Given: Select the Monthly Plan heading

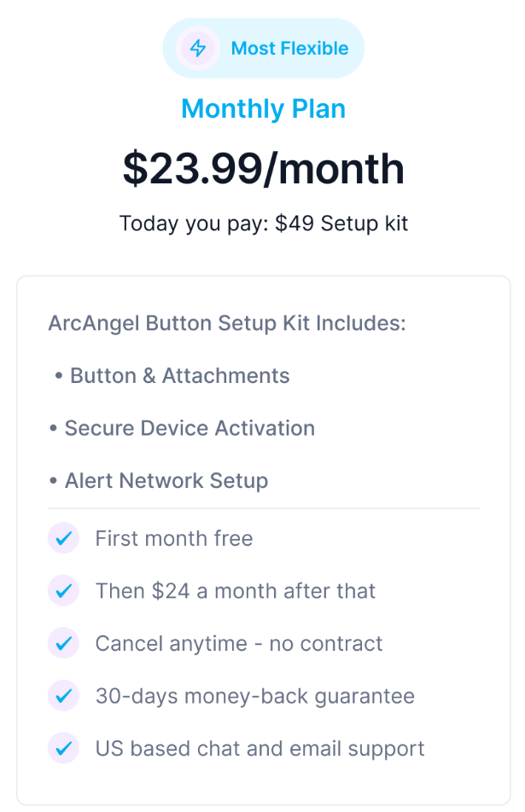Looking at the screenshot, I should coord(263,109).
